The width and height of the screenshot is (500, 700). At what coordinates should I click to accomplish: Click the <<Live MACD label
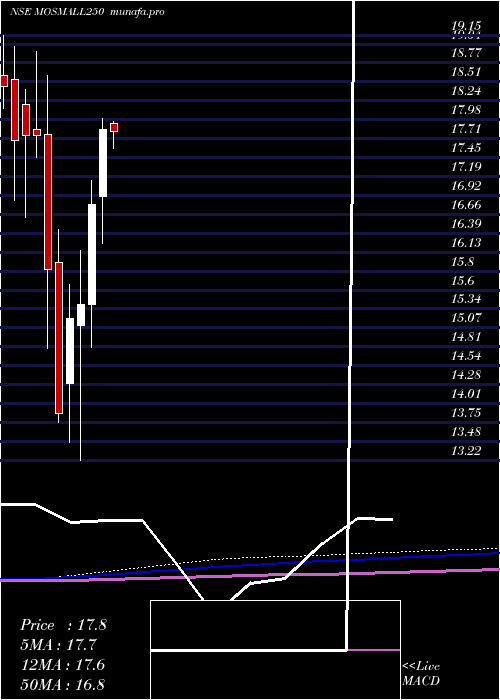421,673
